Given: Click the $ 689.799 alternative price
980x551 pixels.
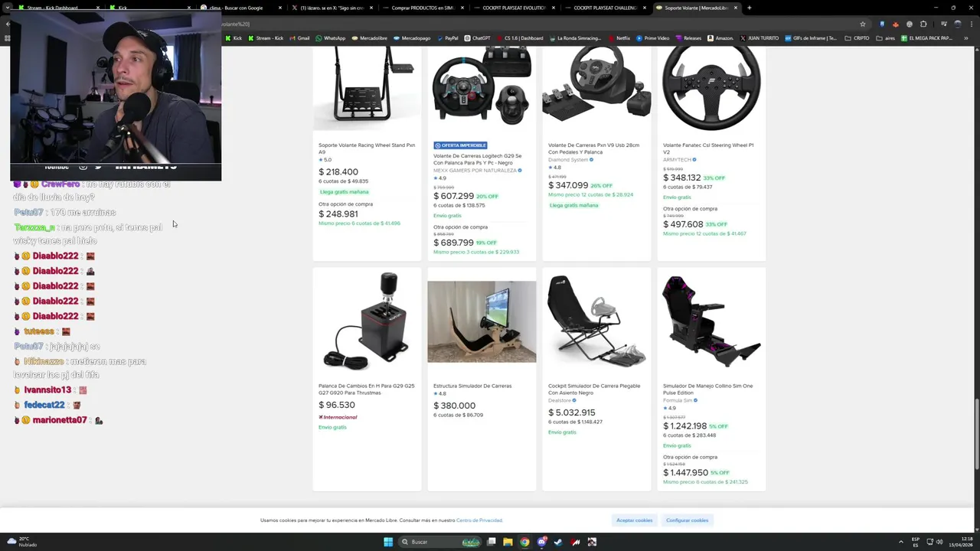Looking at the screenshot, I should pos(453,243).
